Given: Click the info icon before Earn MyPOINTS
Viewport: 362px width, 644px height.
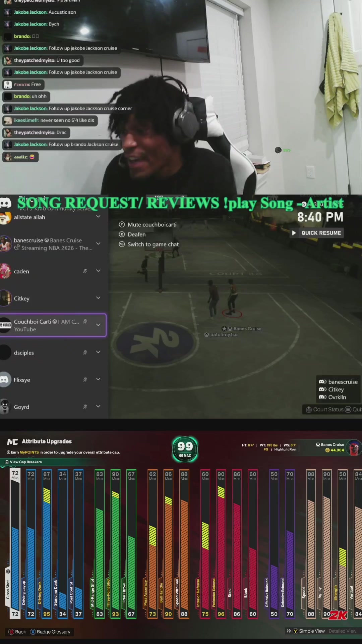Looking at the screenshot, I should (8, 452).
